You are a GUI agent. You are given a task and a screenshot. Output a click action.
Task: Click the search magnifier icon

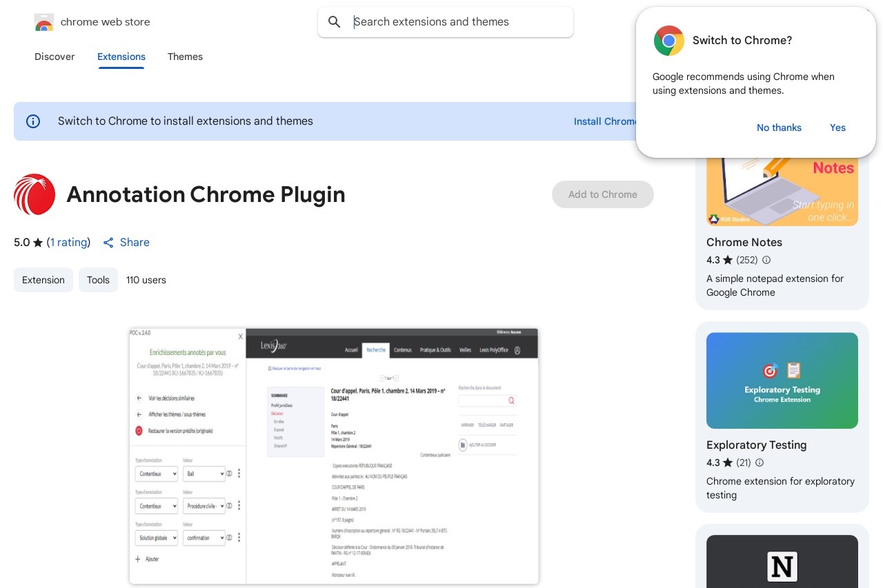point(335,22)
